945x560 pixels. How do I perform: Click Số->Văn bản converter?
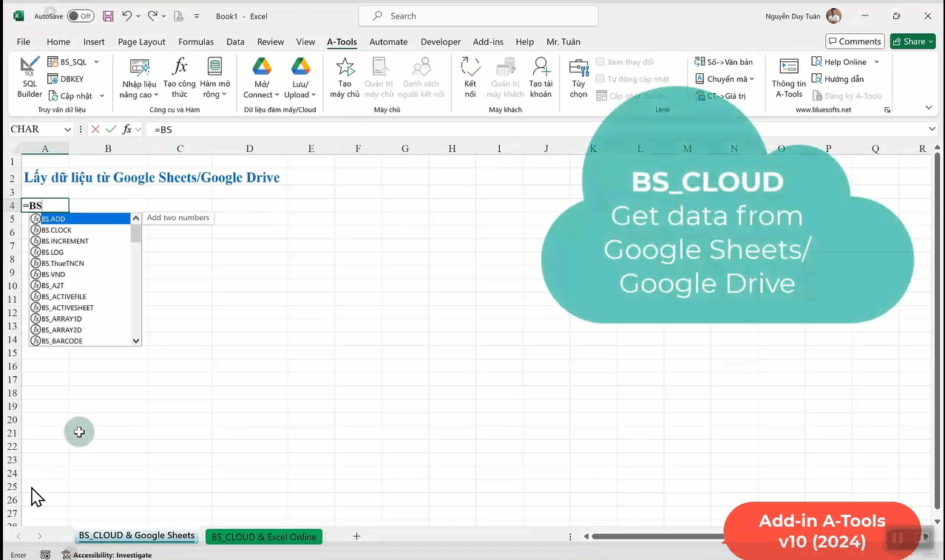pyautogui.click(x=724, y=62)
